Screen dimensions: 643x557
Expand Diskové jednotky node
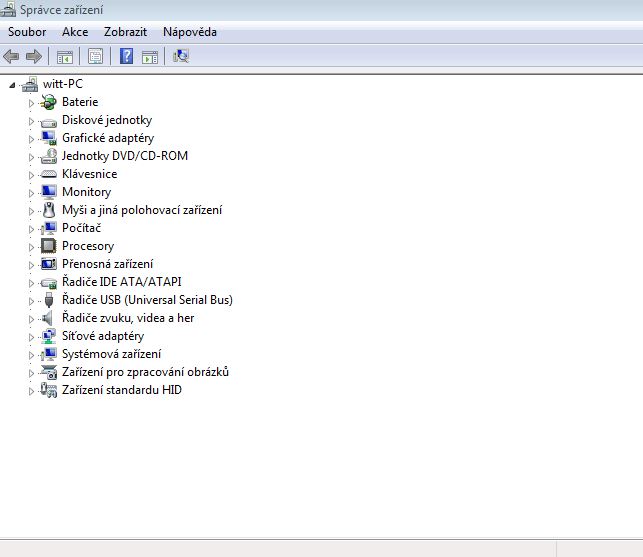click(31, 121)
